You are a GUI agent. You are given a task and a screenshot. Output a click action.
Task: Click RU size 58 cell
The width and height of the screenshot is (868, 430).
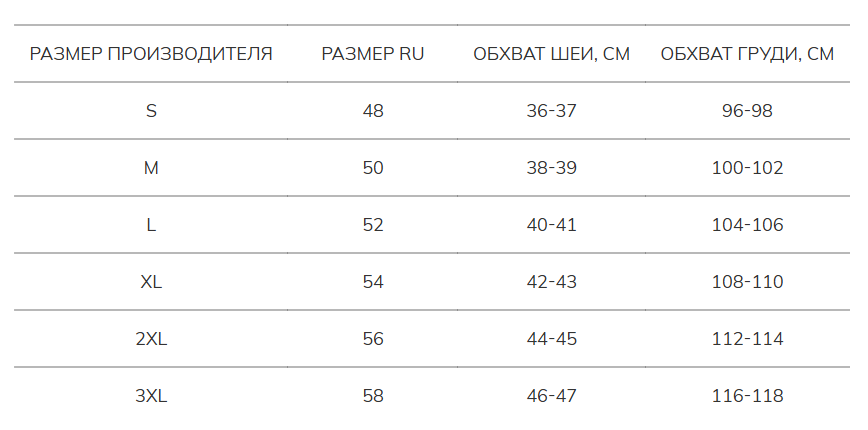[373, 396]
